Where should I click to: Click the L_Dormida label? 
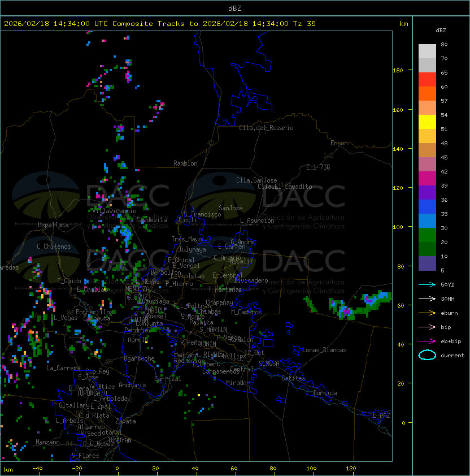[321, 393]
